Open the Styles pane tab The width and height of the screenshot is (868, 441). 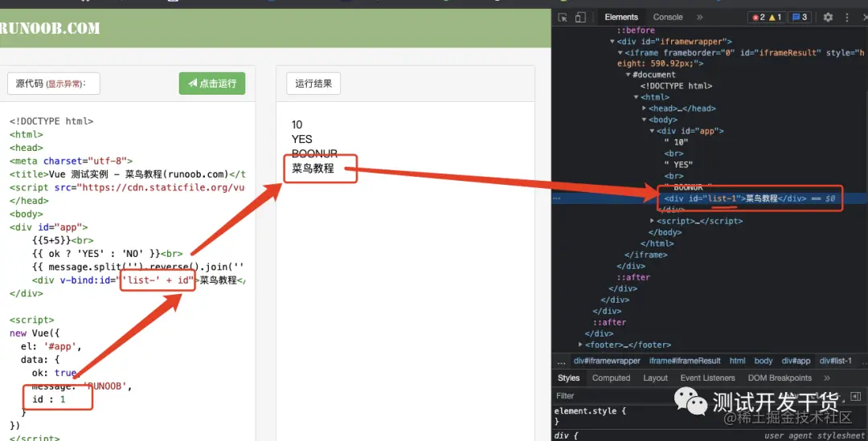(568, 378)
